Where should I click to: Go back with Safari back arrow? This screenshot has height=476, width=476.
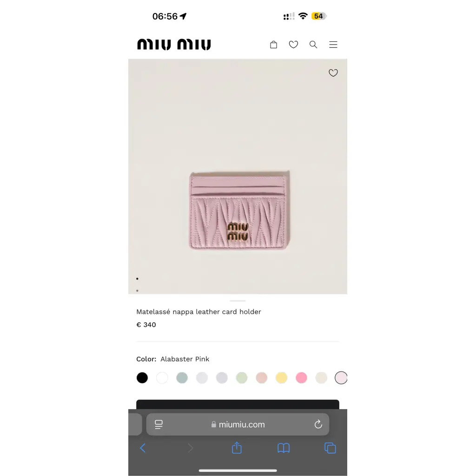pos(143,448)
